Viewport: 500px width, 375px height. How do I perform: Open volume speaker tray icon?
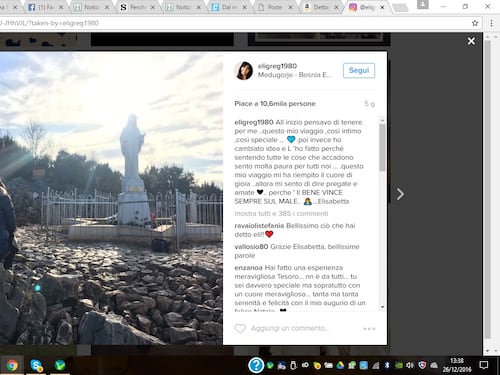coord(410,365)
